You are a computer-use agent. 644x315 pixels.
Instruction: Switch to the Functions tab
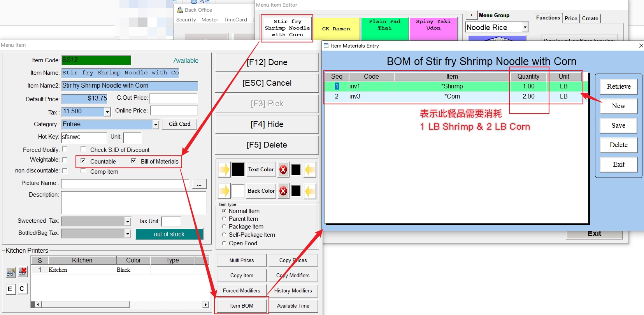pyautogui.click(x=548, y=18)
